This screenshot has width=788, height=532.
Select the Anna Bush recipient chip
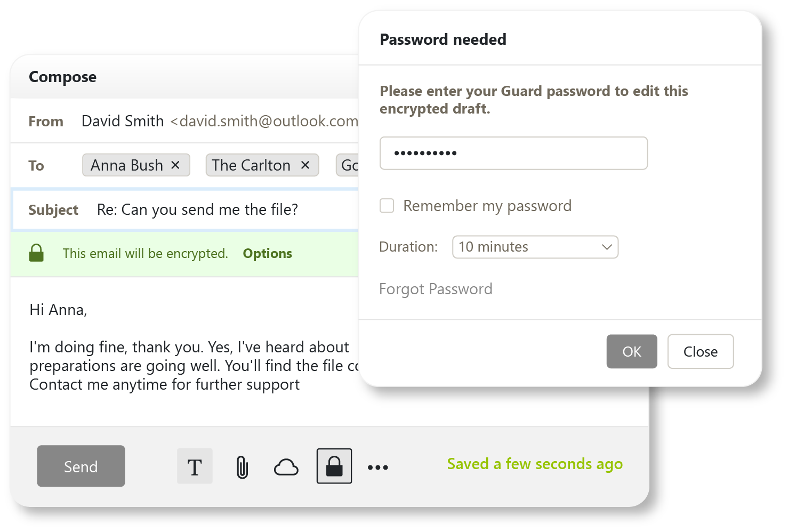(126, 165)
